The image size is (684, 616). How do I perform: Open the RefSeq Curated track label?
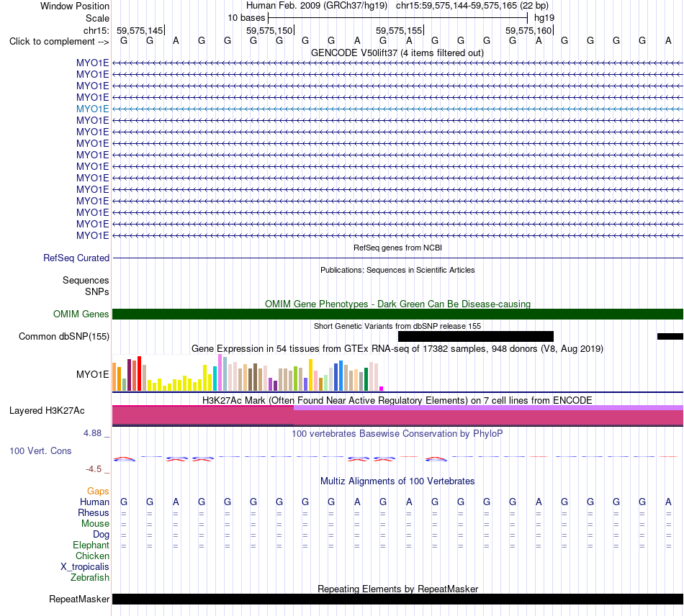tap(76, 258)
